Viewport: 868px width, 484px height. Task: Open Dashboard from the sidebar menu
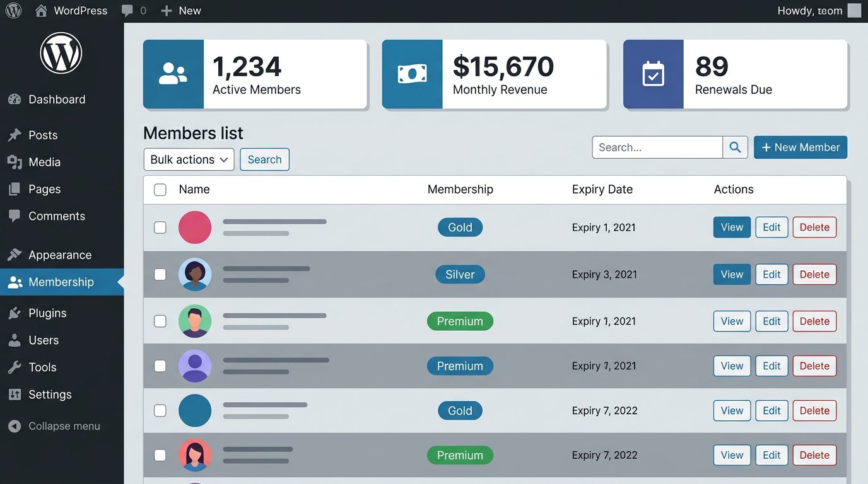pyautogui.click(x=62, y=100)
